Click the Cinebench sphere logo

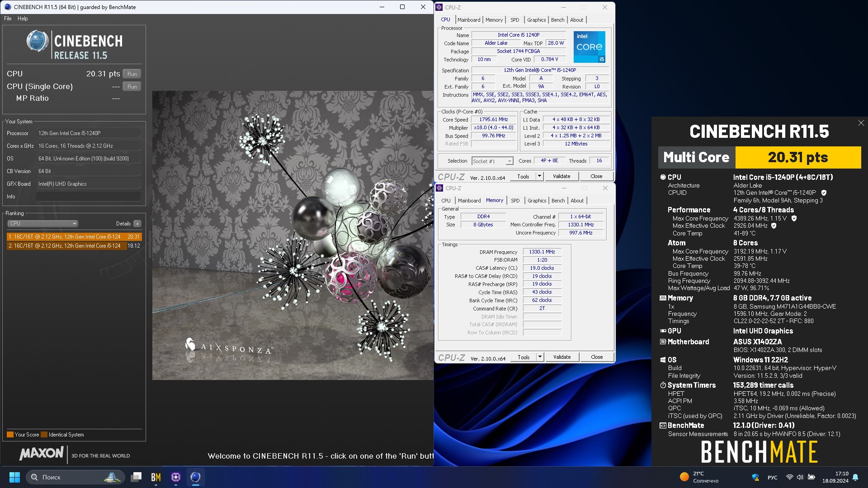[37, 42]
